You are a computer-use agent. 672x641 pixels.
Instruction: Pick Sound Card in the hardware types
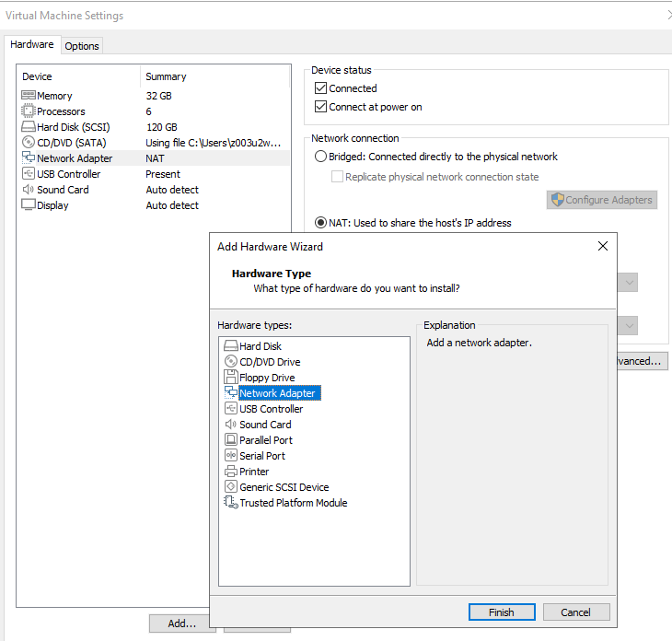pyautogui.click(x=264, y=425)
